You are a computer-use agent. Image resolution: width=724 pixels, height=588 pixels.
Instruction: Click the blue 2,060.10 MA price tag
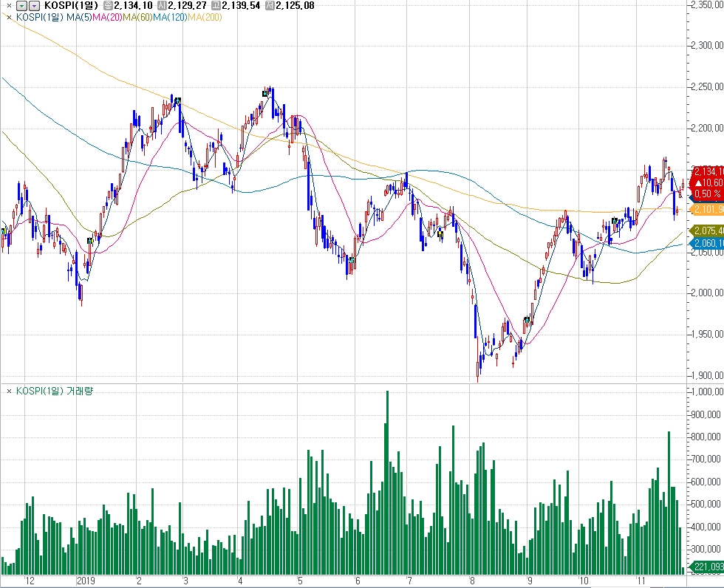(x=707, y=243)
